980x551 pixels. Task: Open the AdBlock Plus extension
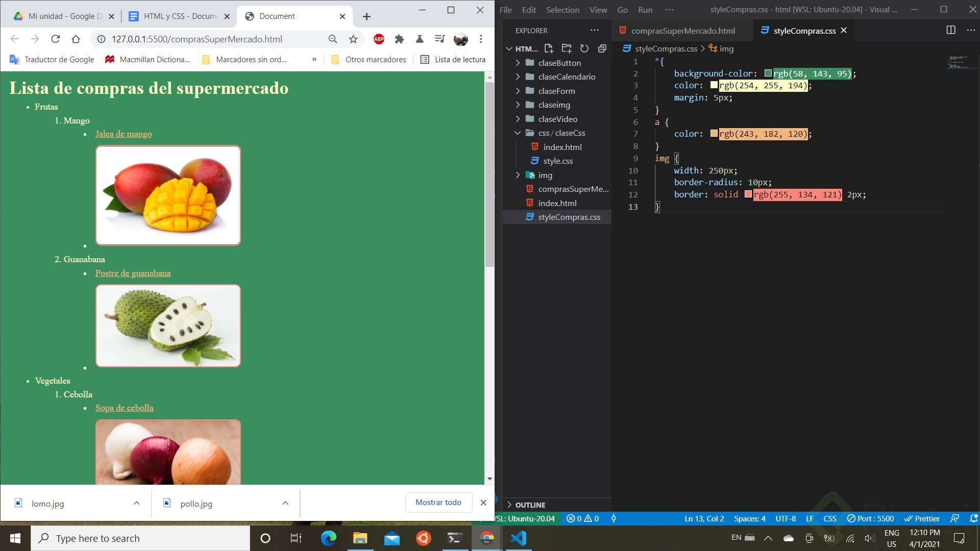(x=379, y=39)
